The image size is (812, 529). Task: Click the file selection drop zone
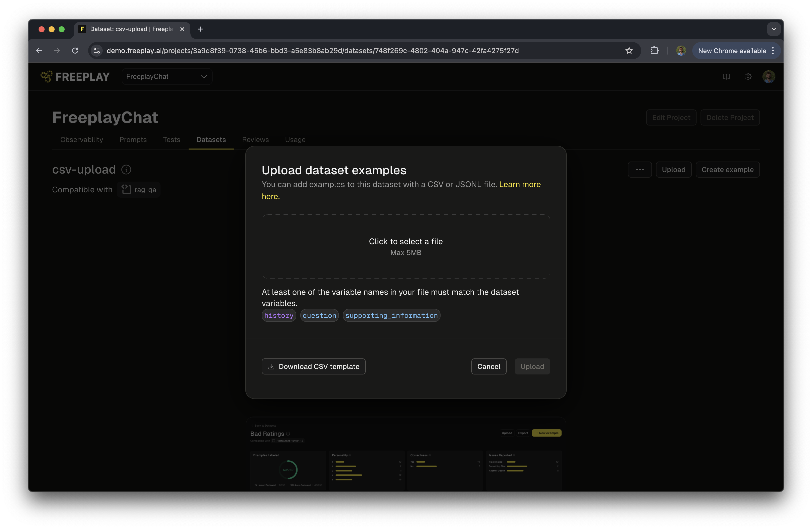point(405,246)
